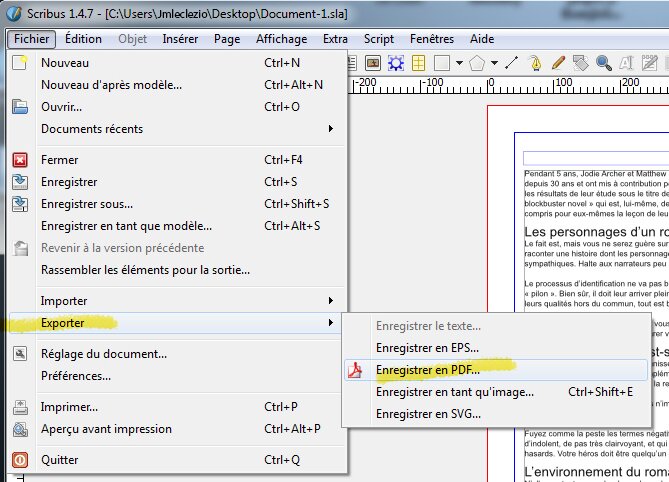Choose Ouvrir from the menu
The width and height of the screenshot is (669, 482).
(x=178, y=107)
